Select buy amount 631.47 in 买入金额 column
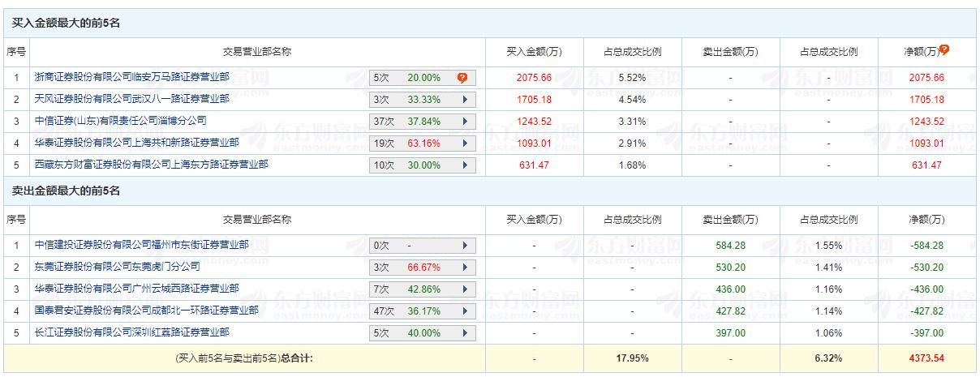The height and width of the screenshot is (377, 980). click(x=534, y=165)
